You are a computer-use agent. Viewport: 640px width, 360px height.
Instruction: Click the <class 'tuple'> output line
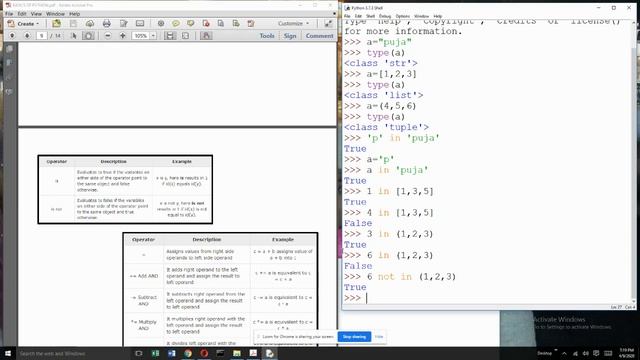click(x=386, y=127)
